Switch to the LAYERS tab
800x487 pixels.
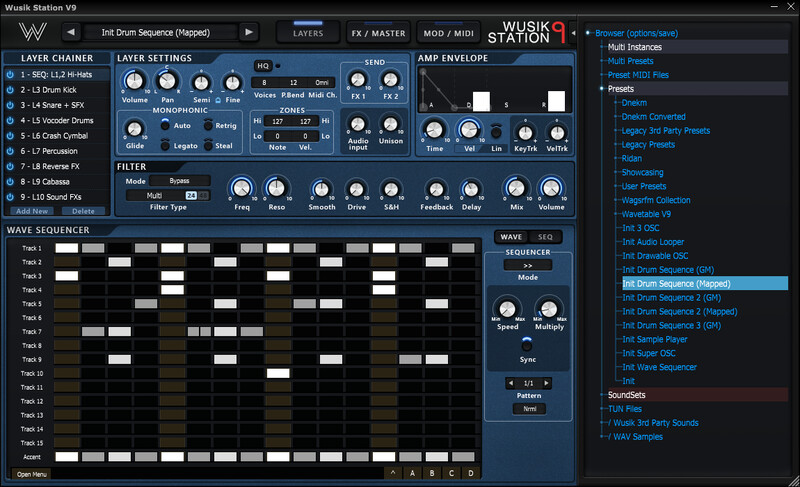click(x=308, y=33)
